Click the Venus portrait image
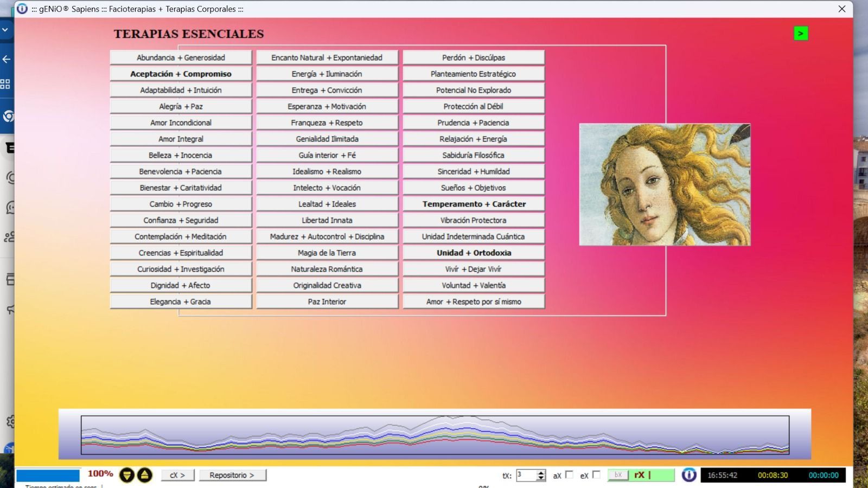This screenshot has height=488, width=868. [665, 184]
